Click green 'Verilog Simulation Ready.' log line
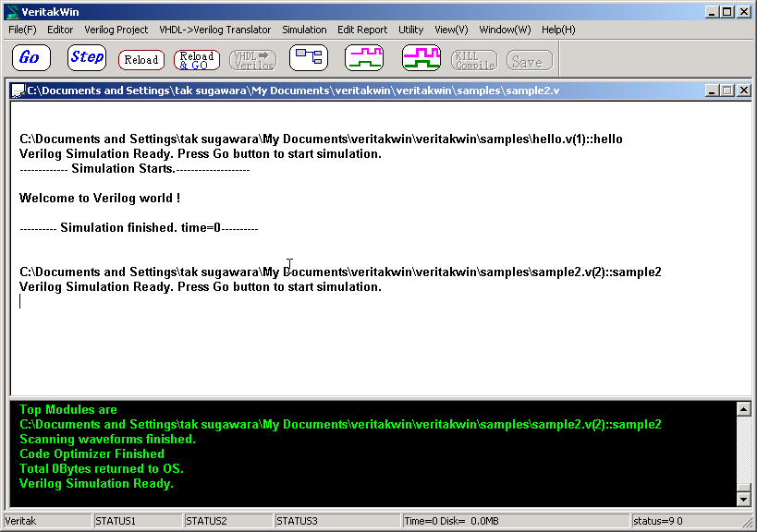 [x=96, y=484]
